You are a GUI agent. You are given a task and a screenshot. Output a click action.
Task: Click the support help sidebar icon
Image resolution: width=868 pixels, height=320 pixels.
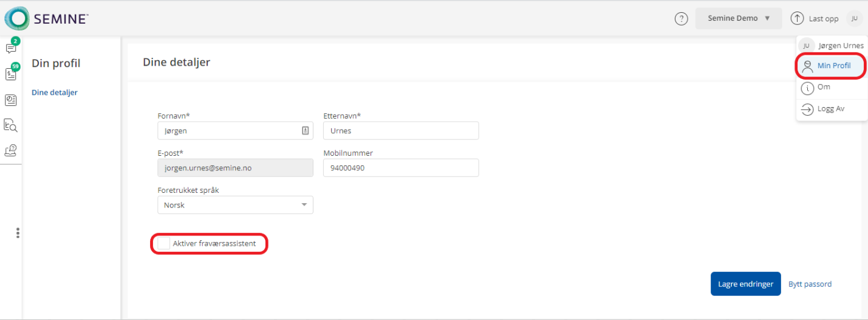pyautogui.click(x=10, y=150)
